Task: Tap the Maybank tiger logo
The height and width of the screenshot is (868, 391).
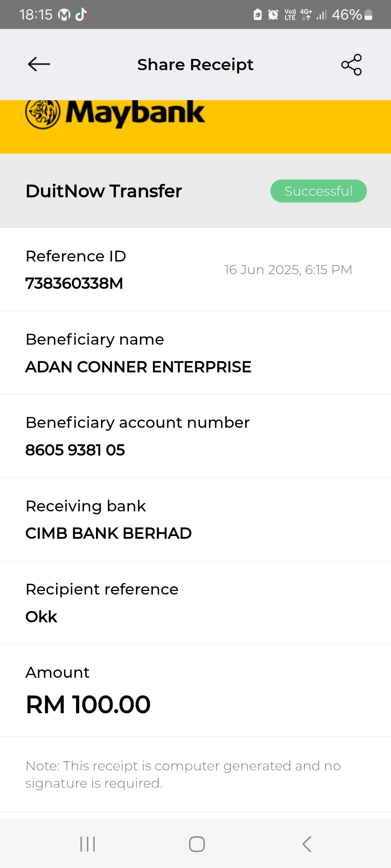Action: [x=43, y=114]
